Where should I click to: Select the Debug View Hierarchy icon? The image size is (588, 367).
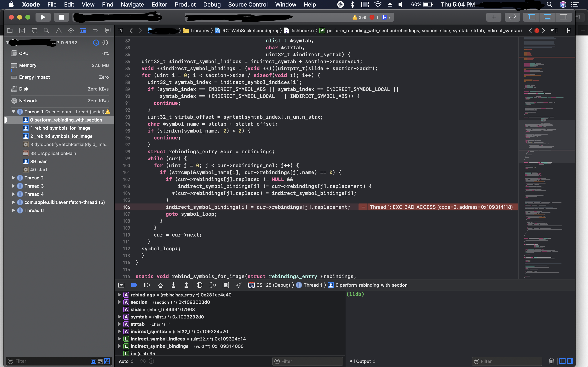tap(199, 285)
